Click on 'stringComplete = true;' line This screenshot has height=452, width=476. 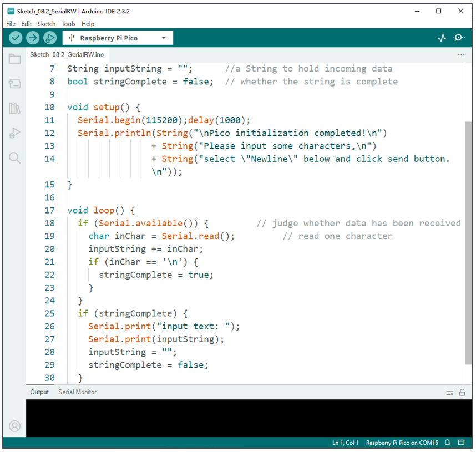coord(156,275)
